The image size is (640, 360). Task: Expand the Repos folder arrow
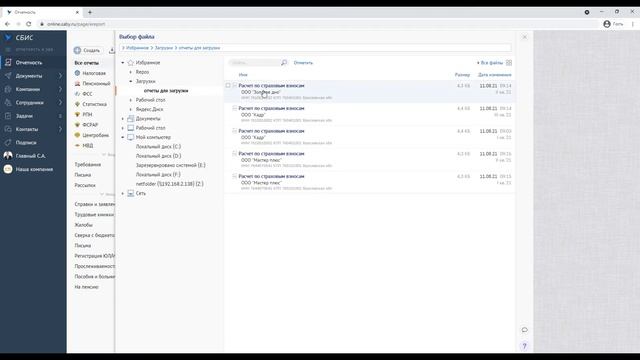pos(131,72)
